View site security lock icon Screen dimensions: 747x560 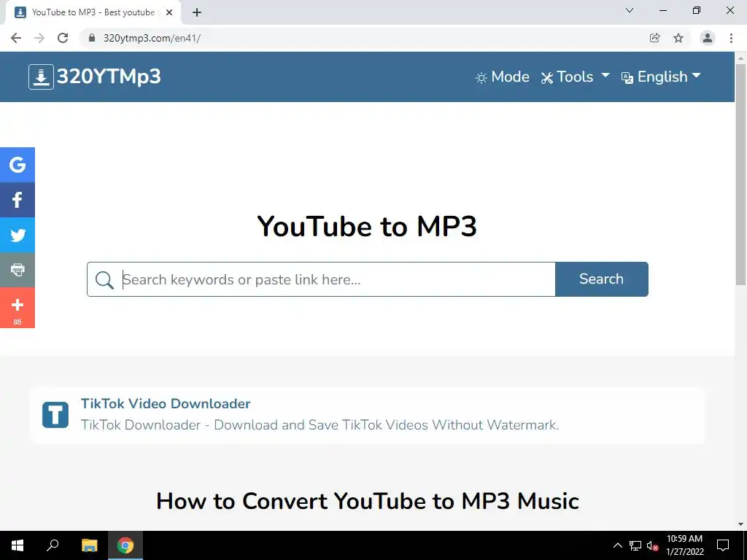pos(92,38)
